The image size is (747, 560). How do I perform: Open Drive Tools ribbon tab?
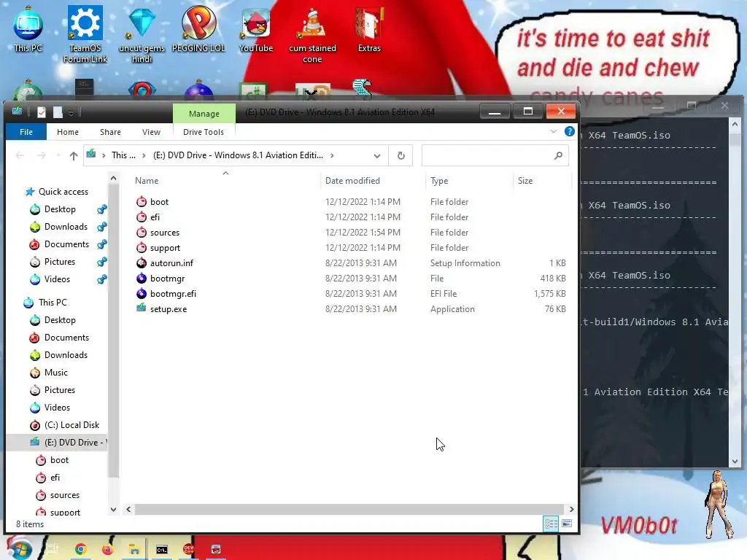pos(204,132)
